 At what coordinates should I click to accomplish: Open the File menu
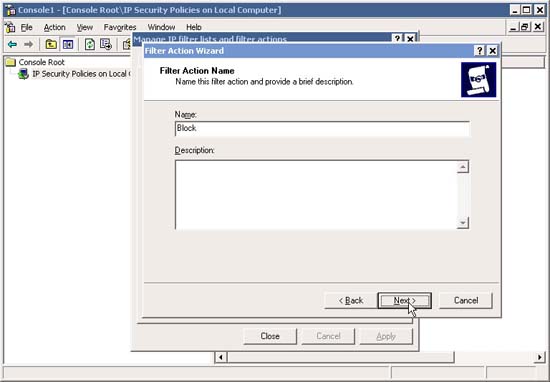pyautogui.click(x=26, y=27)
